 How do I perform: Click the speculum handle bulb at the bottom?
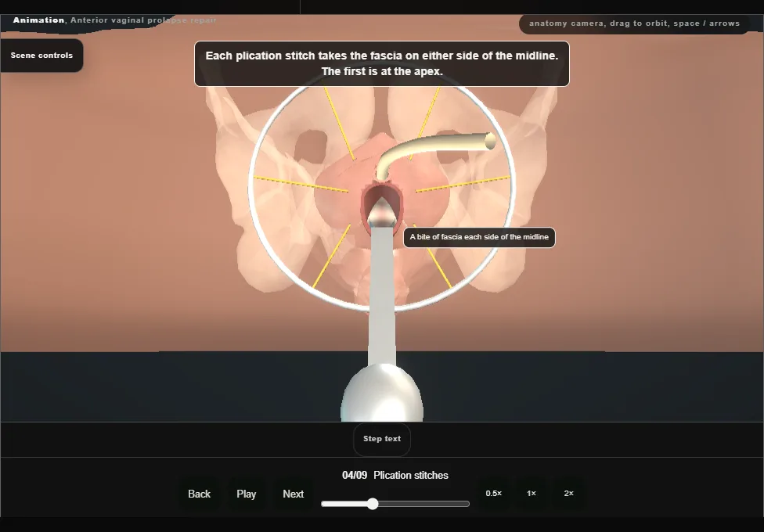[x=382, y=393]
